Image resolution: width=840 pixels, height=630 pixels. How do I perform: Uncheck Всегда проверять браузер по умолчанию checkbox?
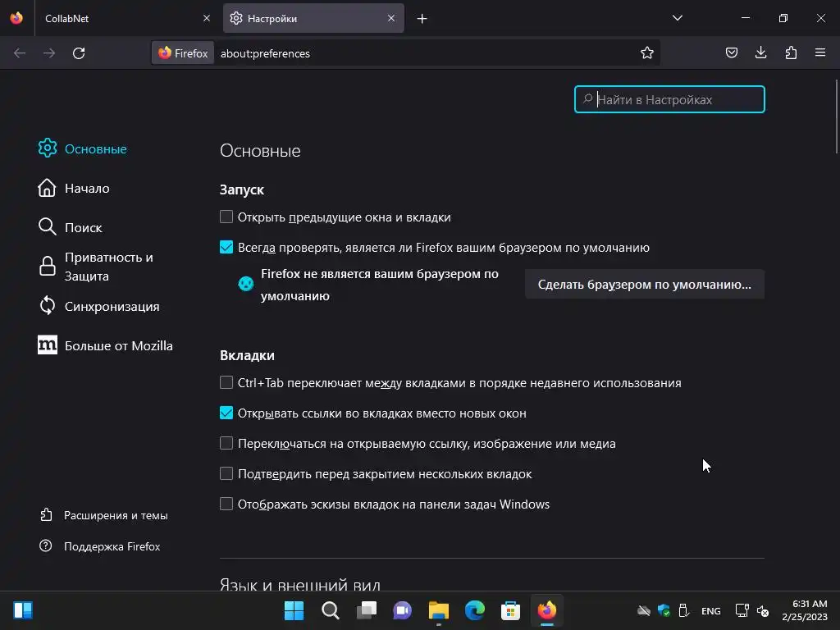(x=226, y=247)
